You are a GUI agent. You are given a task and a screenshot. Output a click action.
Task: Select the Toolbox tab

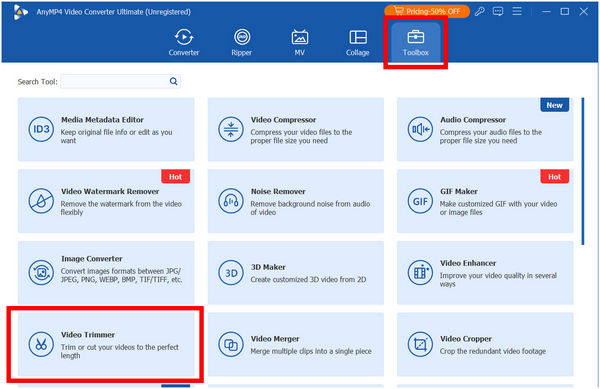click(x=416, y=43)
